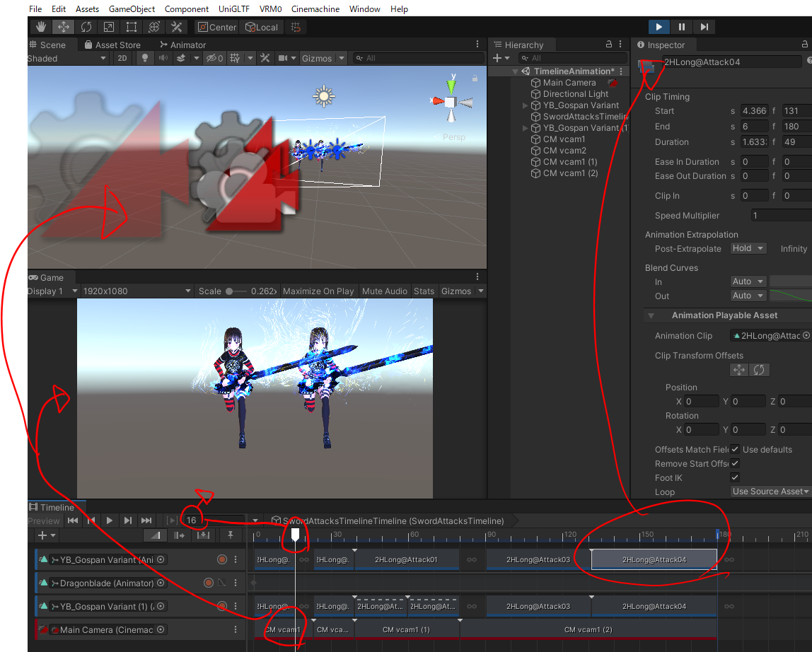Open Main Camera track options menu
The image size is (812, 652).
click(x=236, y=629)
